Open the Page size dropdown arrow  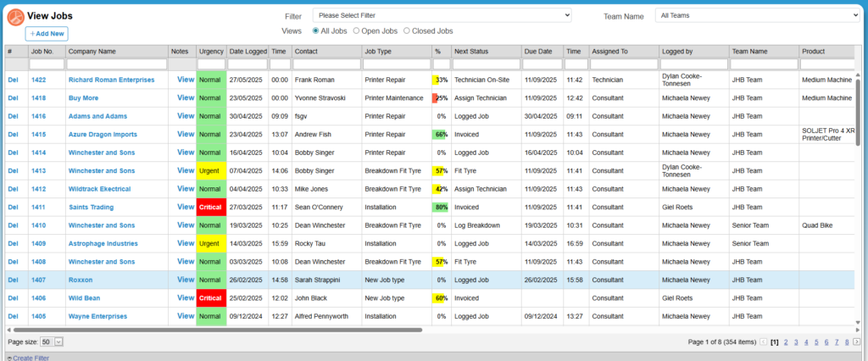click(59, 342)
